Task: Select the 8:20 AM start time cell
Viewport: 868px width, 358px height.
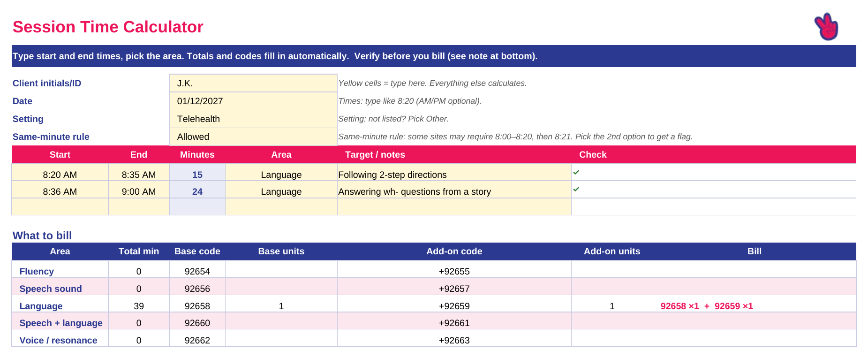Action: (60, 172)
